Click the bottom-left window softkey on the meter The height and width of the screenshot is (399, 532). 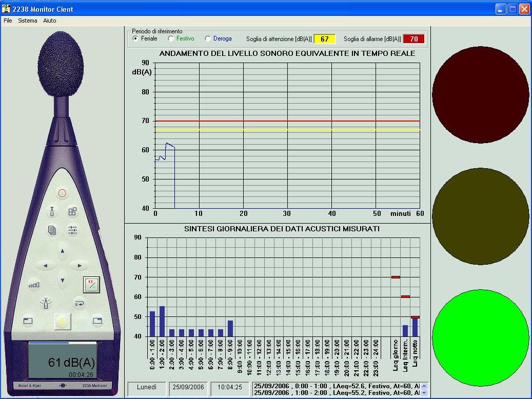[28, 321]
